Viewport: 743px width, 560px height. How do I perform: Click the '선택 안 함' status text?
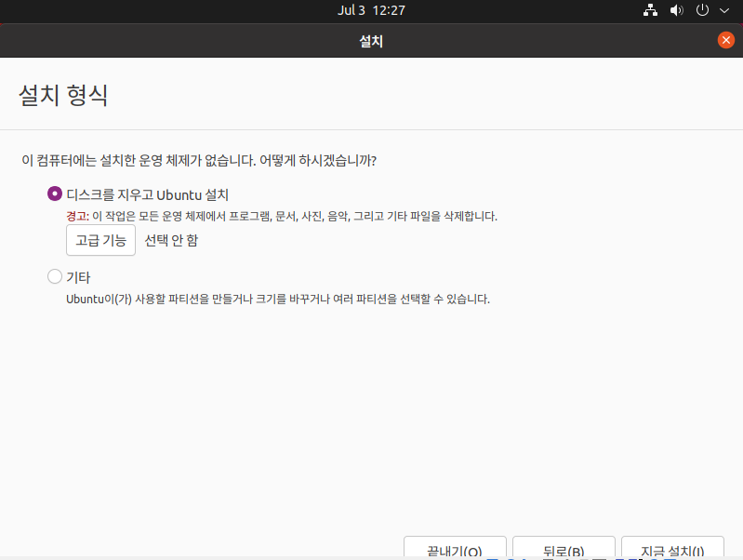point(171,240)
